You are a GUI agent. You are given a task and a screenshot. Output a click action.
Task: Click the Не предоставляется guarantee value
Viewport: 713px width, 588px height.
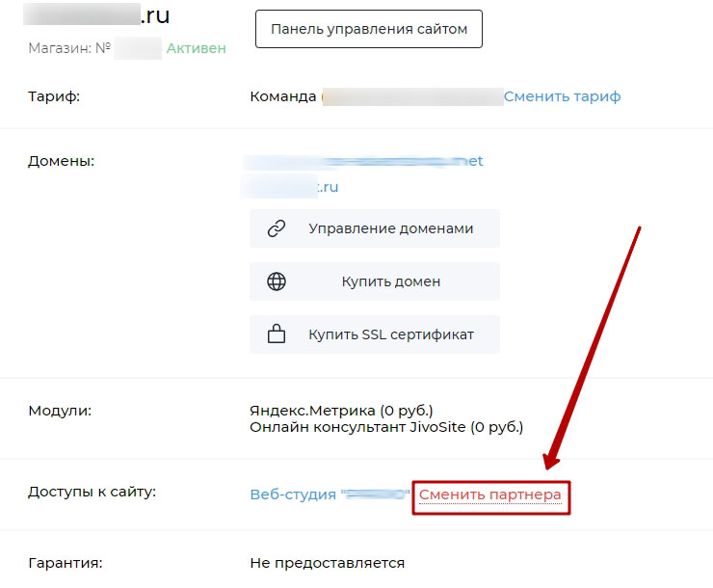[x=327, y=563]
